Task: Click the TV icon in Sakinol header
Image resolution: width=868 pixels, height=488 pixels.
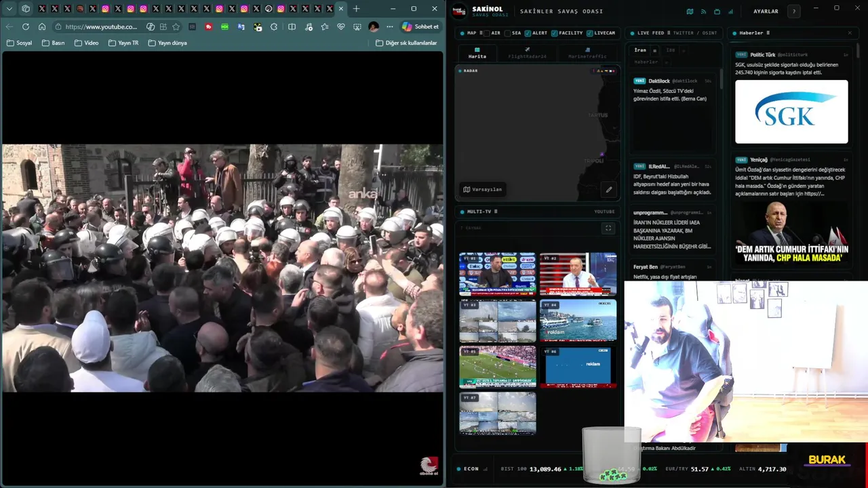Action: (717, 12)
